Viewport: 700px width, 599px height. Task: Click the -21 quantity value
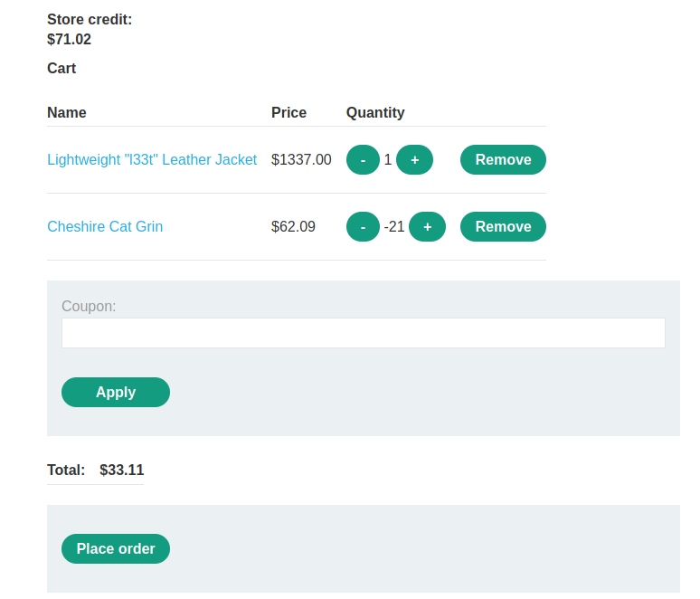pyautogui.click(x=394, y=226)
